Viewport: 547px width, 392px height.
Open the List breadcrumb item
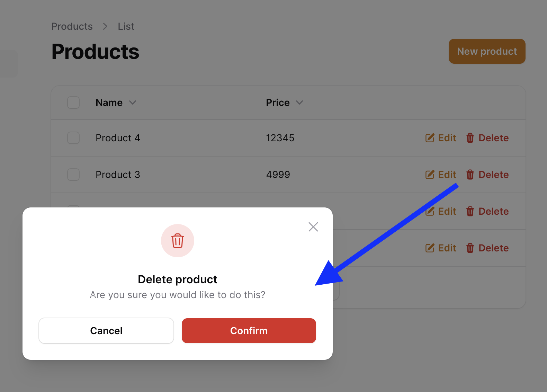(x=126, y=26)
